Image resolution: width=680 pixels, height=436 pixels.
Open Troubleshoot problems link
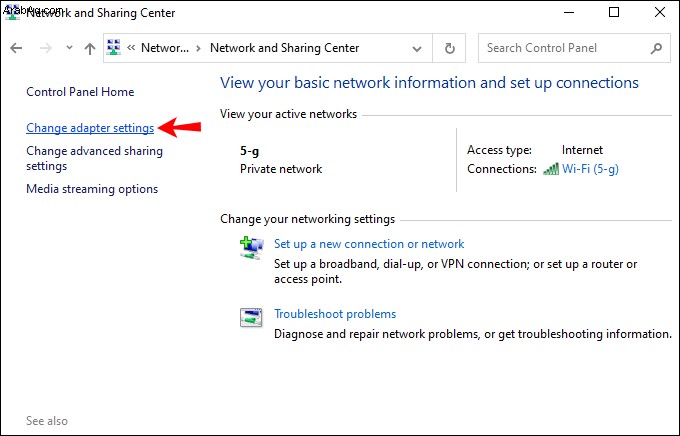pos(335,314)
